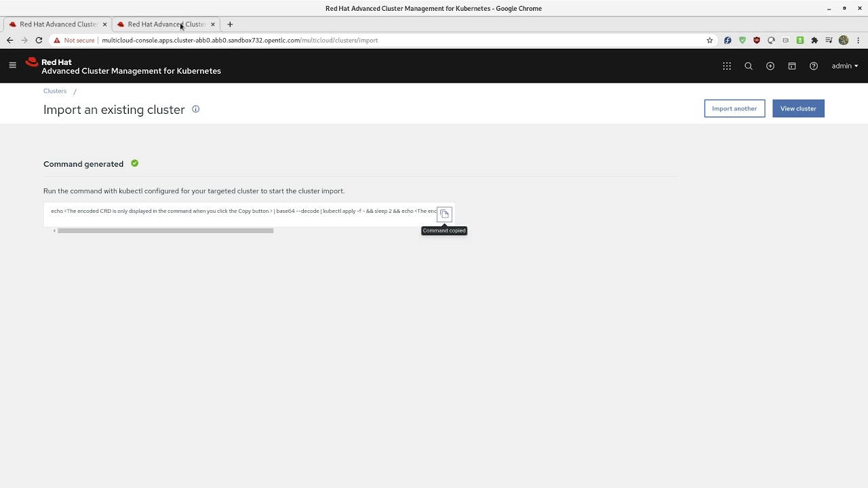Open the uBlock Origin extension icon
The image size is (868, 488).
(757, 40)
